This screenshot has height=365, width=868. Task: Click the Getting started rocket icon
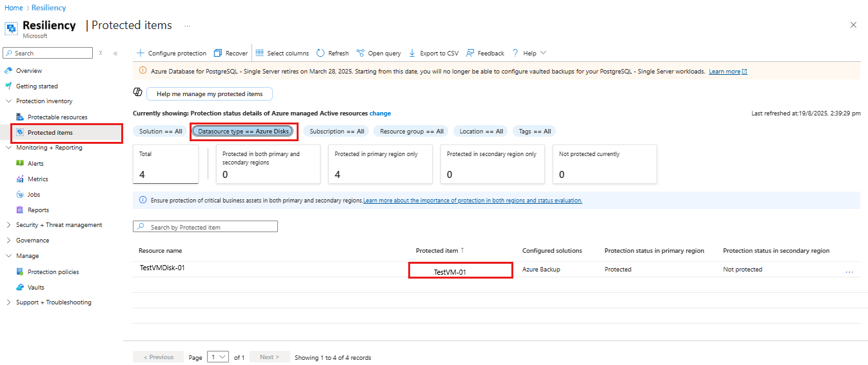click(x=8, y=86)
